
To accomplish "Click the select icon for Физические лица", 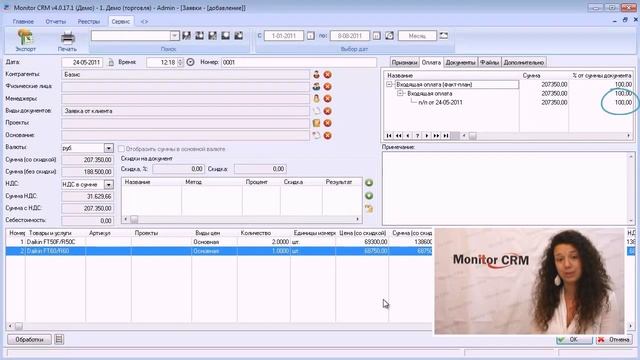I will (316, 87).
